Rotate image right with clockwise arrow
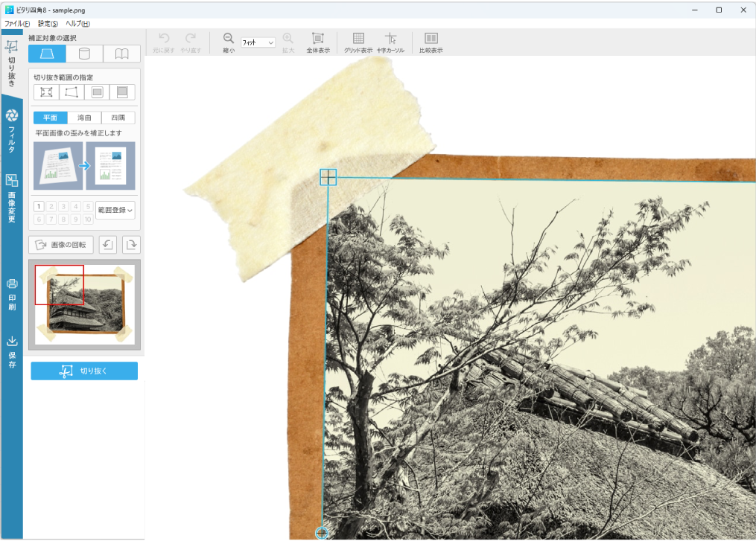Screen dimensions: 756x541 tap(131, 244)
